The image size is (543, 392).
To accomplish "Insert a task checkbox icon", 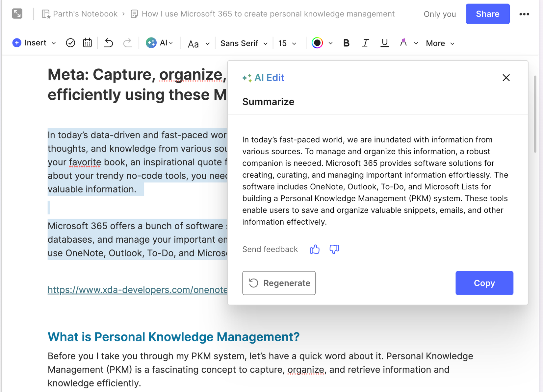I will [x=70, y=43].
